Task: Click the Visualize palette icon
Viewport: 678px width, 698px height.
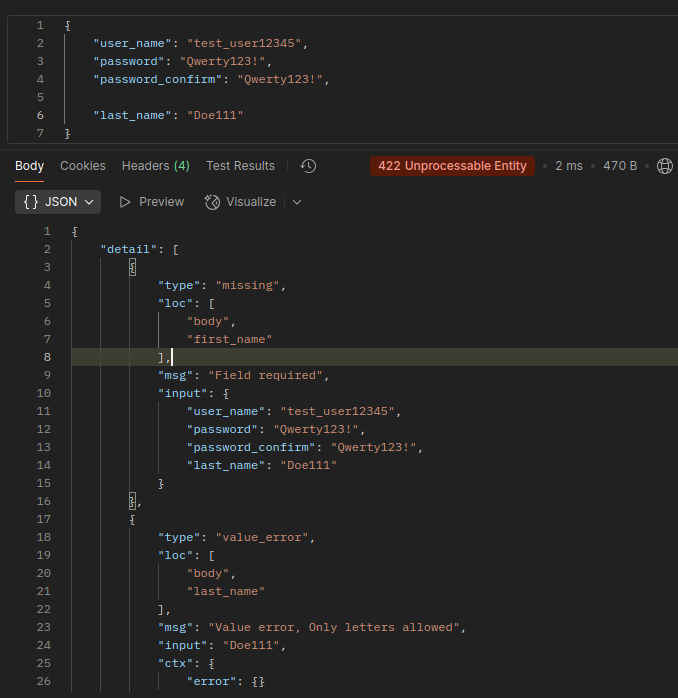Action: click(x=212, y=202)
